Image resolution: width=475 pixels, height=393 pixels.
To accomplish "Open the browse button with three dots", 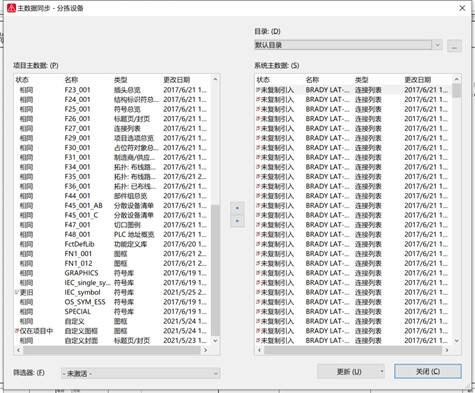I will (454, 46).
